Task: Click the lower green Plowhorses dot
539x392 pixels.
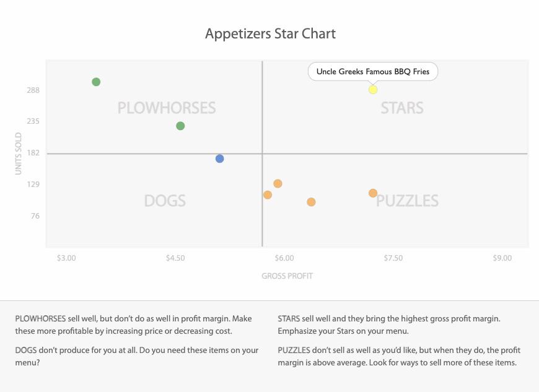Action: pos(180,126)
